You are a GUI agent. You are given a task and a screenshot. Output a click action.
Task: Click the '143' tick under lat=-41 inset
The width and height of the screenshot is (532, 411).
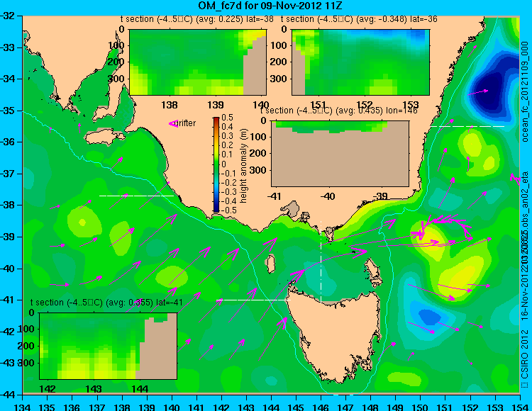coord(94,389)
